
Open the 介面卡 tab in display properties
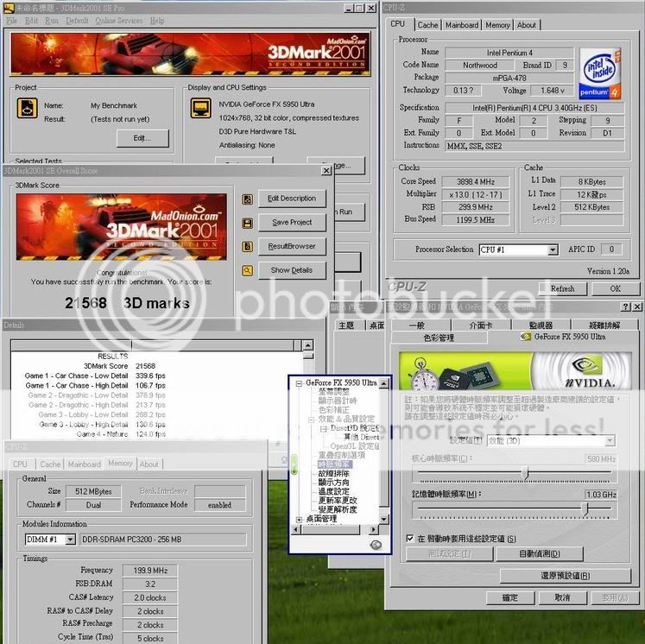(x=480, y=325)
